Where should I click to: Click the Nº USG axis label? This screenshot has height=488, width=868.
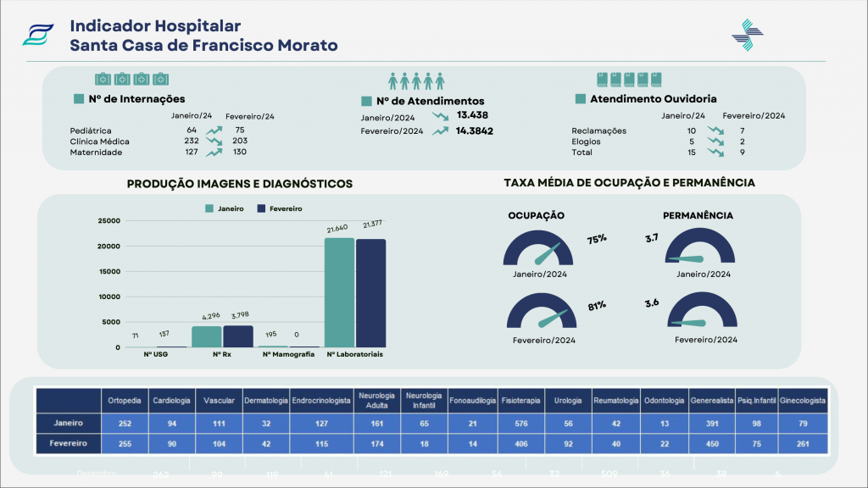pyautogui.click(x=156, y=354)
